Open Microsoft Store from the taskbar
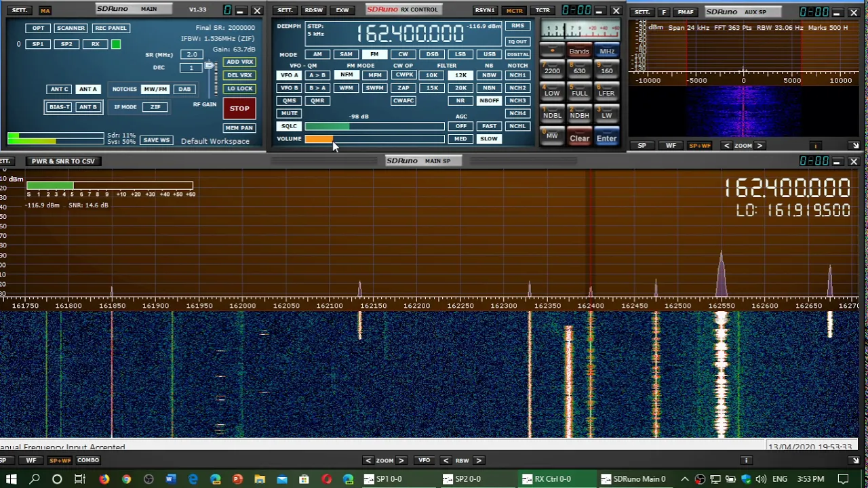868x488 pixels. [304, 479]
